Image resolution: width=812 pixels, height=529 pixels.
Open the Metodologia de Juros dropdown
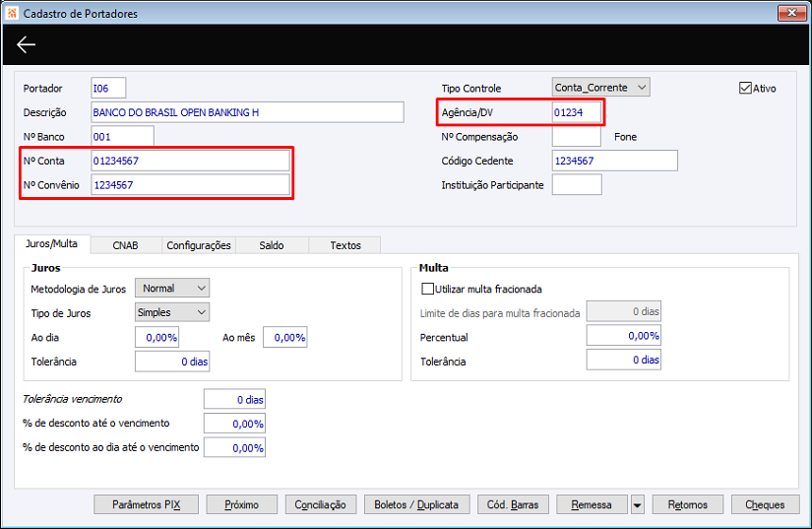pos(172,288)
